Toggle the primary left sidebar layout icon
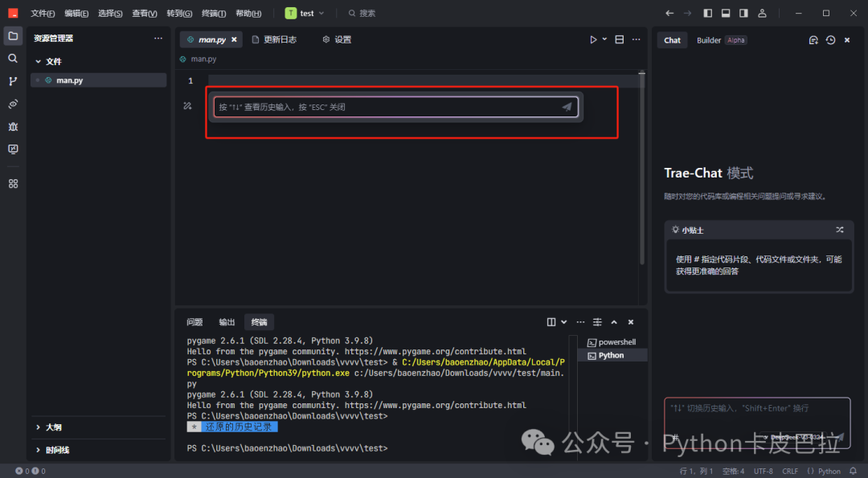This screenshot has height=478, width=868. point(707,14)
